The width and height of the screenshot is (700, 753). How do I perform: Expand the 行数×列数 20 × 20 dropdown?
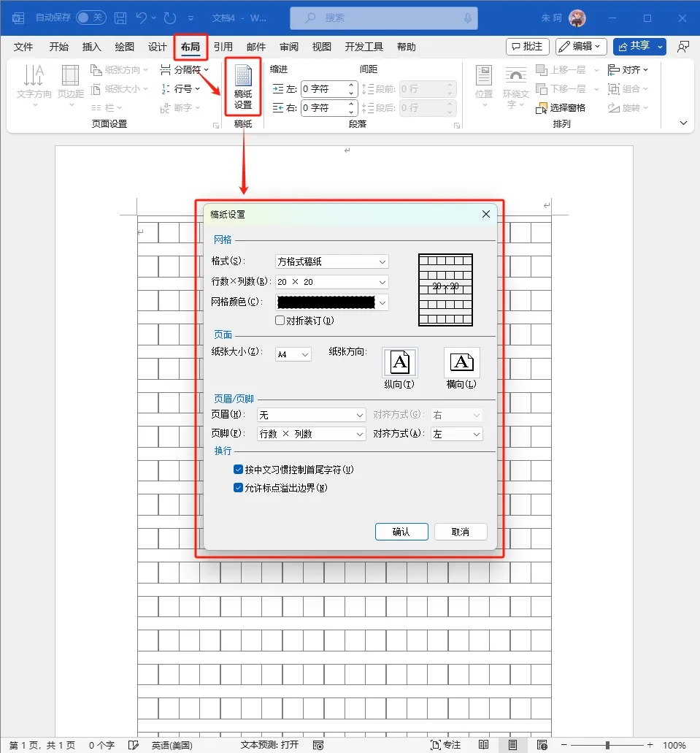pyautogui.click(x=331, y=282)
